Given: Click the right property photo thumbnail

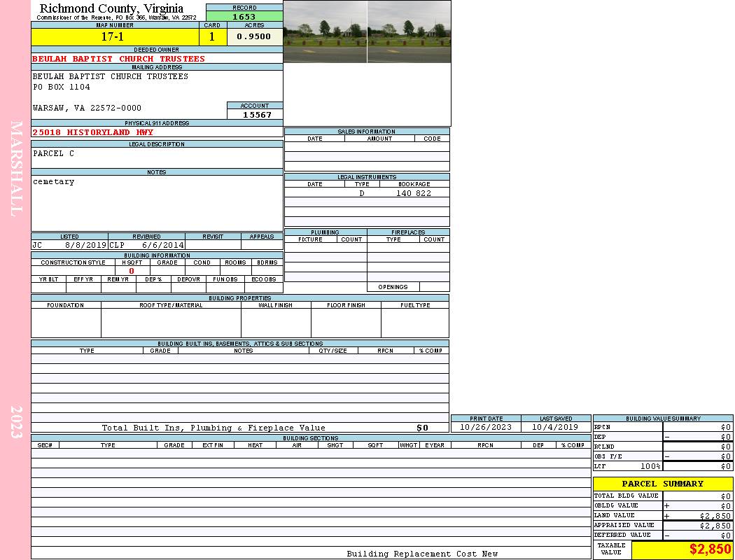Looking at the screenshot, I should [409, 31].
